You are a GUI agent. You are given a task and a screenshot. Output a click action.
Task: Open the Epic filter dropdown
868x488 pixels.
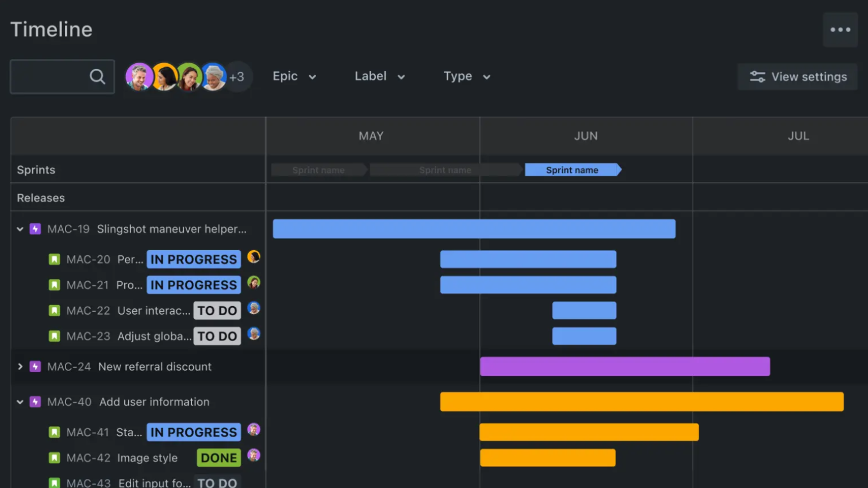click(294, 76)
